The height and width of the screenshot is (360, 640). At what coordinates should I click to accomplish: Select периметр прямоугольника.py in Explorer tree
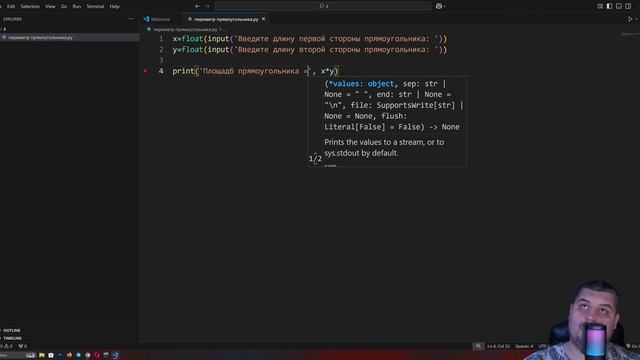tap(69, 38)
